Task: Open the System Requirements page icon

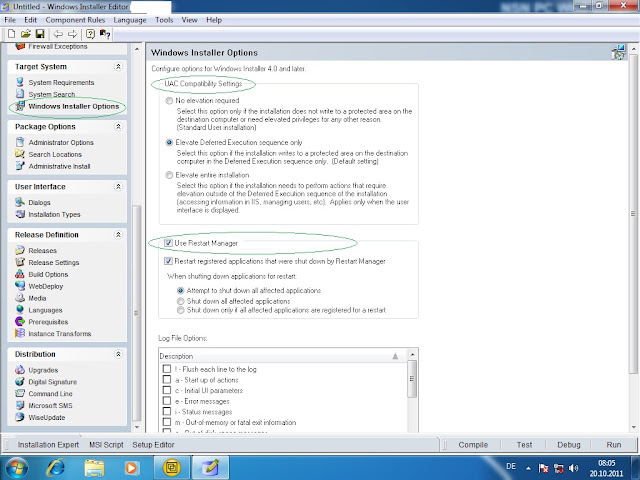Action: (x=20, y=82)
